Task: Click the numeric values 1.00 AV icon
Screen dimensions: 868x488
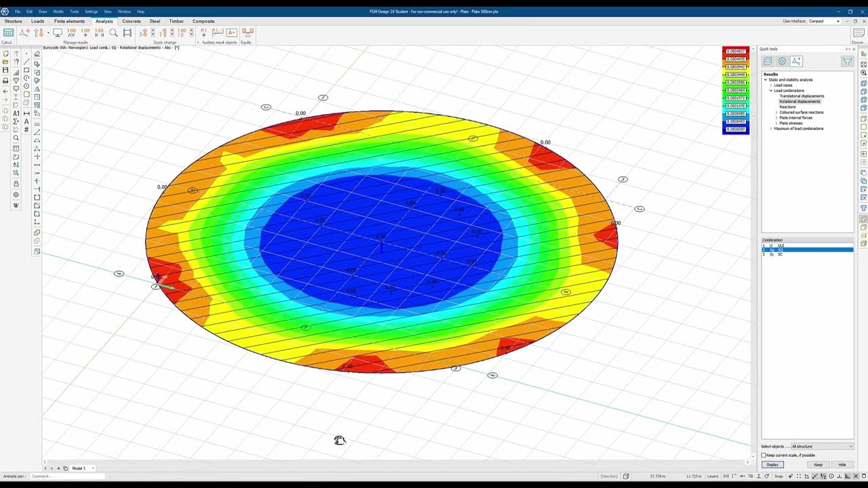Action: point(71,33)
